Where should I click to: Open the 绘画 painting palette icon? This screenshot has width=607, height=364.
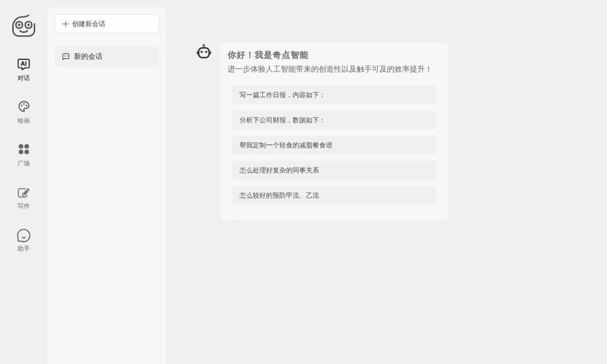[23, 107]
